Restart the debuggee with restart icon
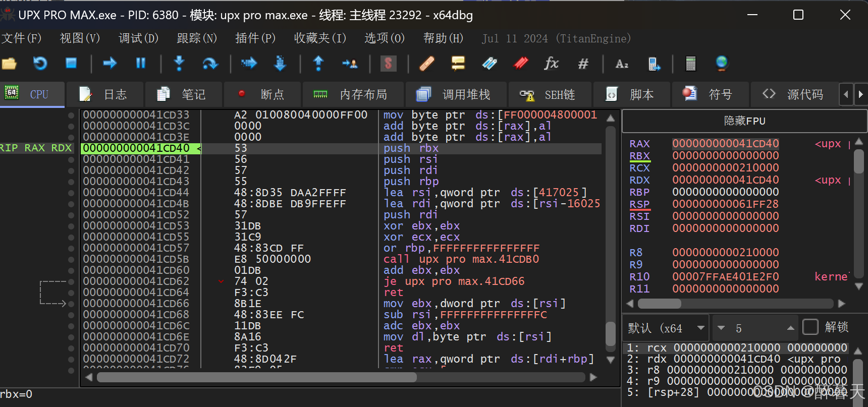The height and width of the screenshot is (407, 868). point(40,64)
